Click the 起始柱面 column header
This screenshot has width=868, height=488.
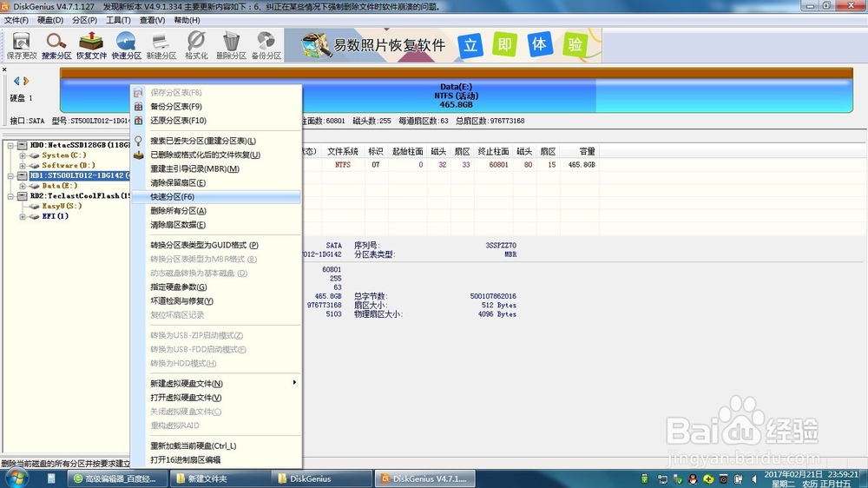407,151
